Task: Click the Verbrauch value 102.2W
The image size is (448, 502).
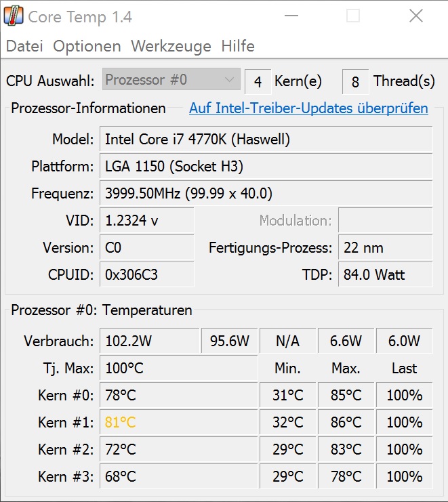Action: [150, 341]
